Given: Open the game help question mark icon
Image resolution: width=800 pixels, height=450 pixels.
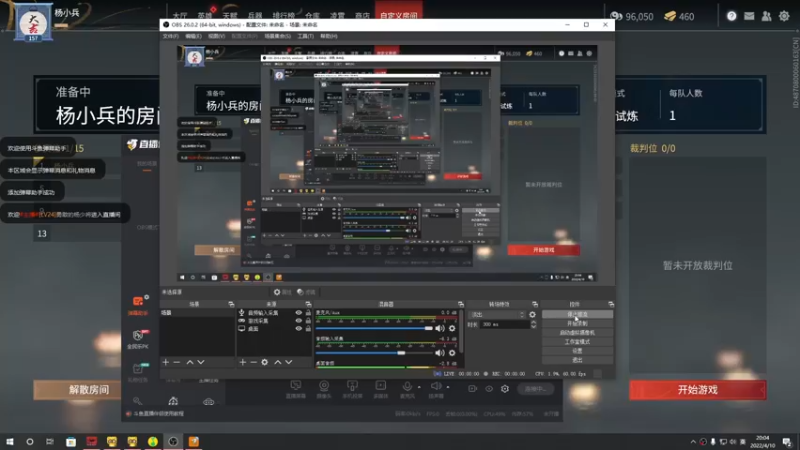Looking at the screenshot, I should (x=732, y=16).
